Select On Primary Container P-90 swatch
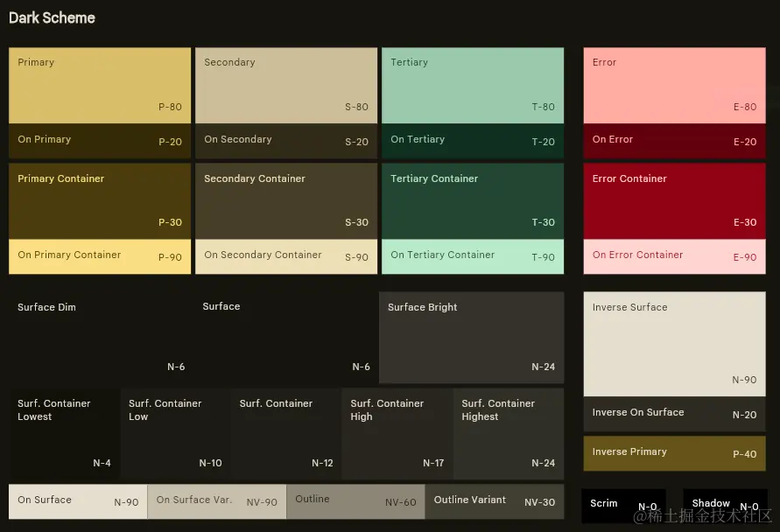Viewport: 780px width, 532px height. click(x=100, y=256)
